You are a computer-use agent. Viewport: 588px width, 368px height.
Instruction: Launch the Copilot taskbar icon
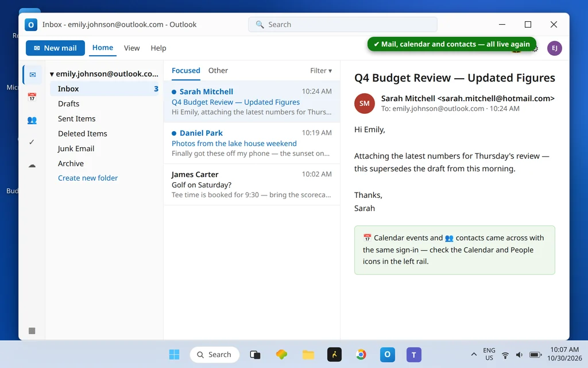[281, 354]
